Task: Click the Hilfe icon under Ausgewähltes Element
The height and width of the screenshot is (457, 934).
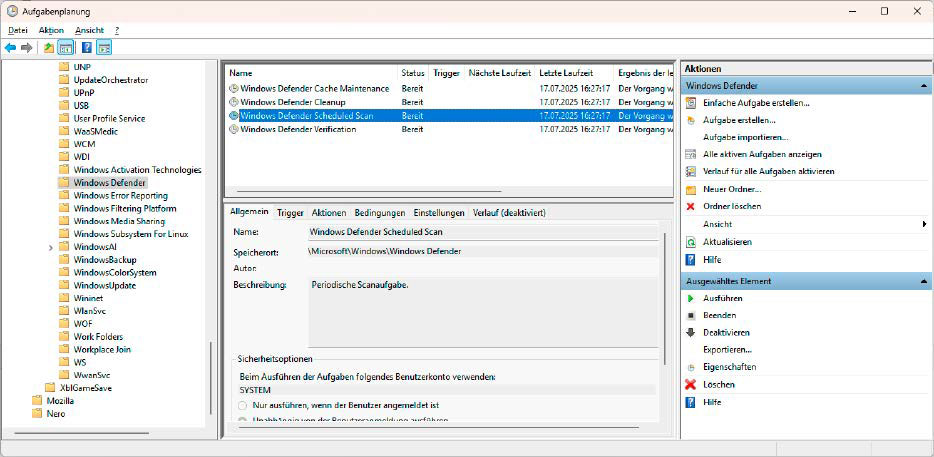Action: click(x=691, y=402)
